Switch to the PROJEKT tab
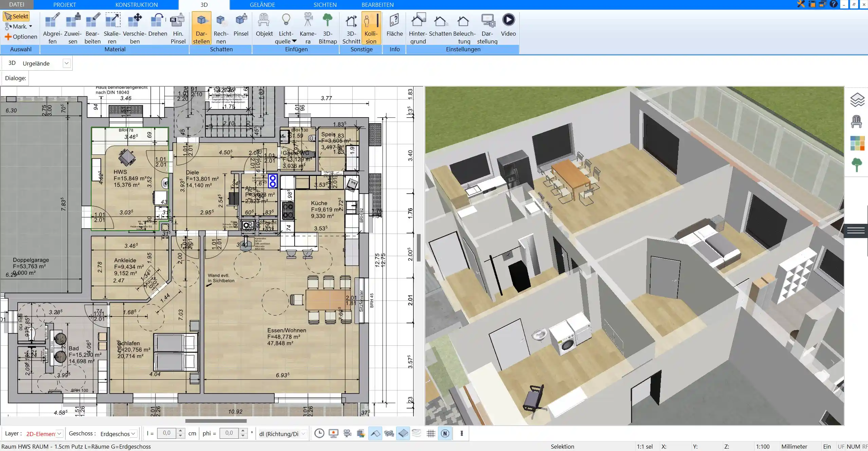 (x=64, y=5)
